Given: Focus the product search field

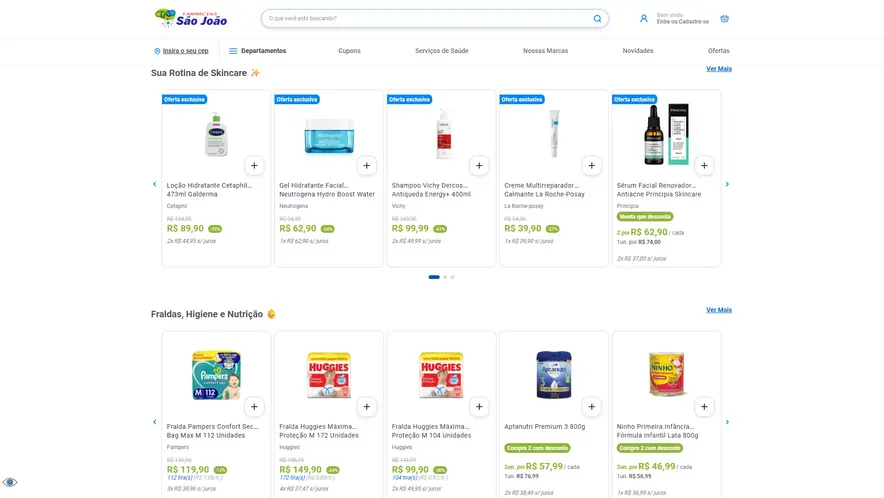Looking at the screenshot, I should (x=428, y=19).
